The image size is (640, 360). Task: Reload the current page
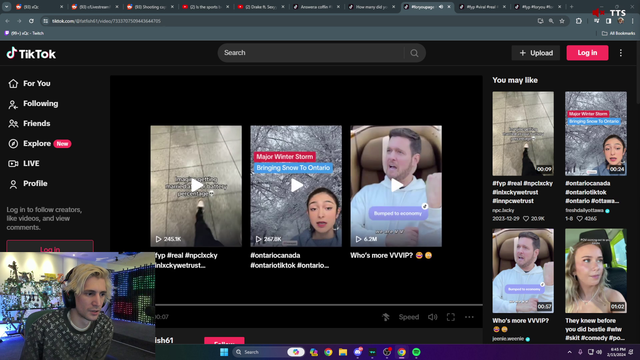pos(31,21)
